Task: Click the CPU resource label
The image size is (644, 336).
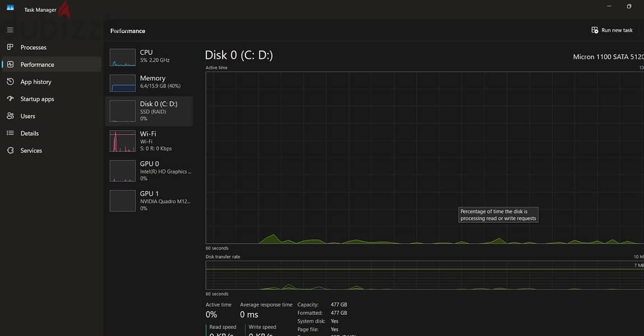Action: point(146,53)
